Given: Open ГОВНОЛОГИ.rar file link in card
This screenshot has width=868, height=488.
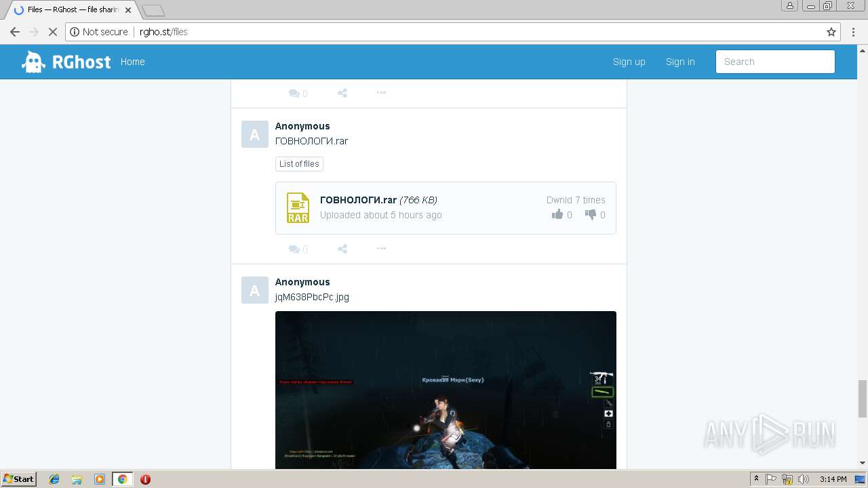Looking at the screenshot, I should [x=358, y=200].
